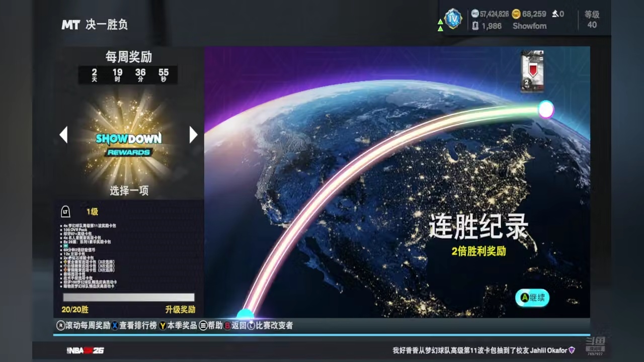Image resolution: width=644 pixels, height=362 pixels.
Task: Click the 100 OVR Pack reward line
Action: click(x=75, y=230)
